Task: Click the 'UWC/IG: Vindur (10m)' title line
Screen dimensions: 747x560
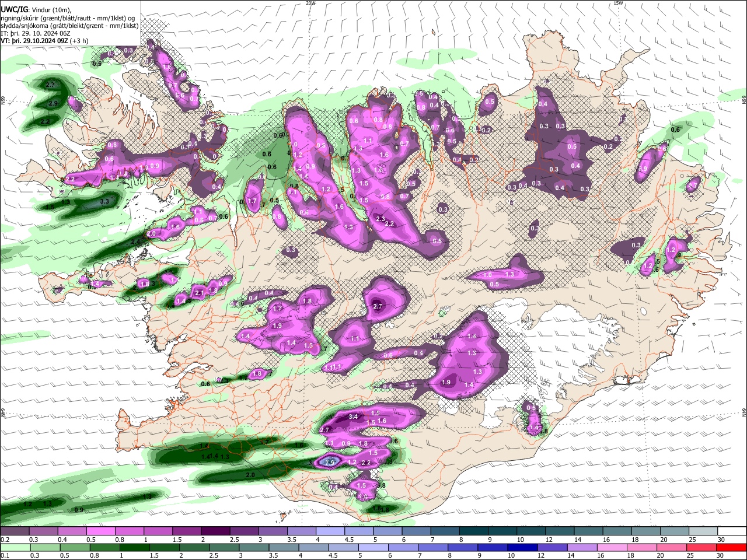Action: click(x=36, y=10)
